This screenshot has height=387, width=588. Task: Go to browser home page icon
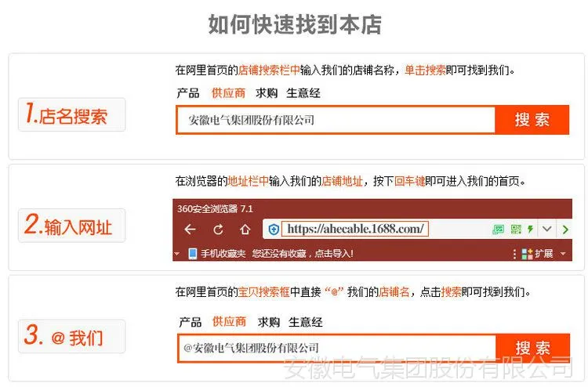pyautogui.click(x=245, y=230)
